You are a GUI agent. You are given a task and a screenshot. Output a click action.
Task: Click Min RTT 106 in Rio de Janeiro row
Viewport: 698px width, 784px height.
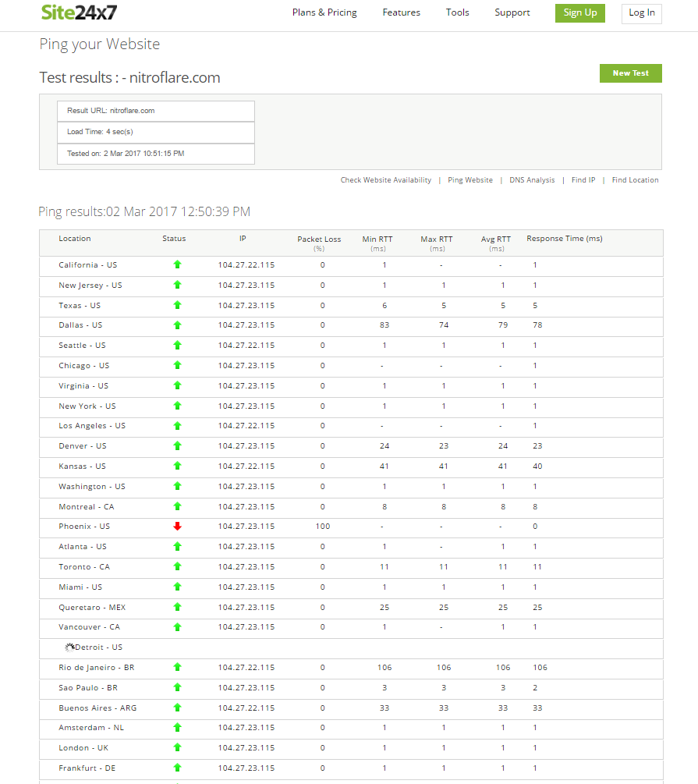pyautogui.click(x=384, y=668)
